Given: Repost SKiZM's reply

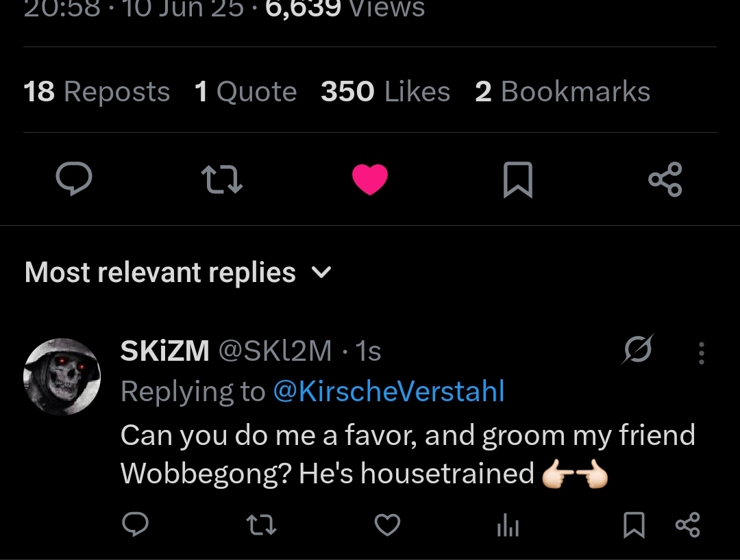Looking at the screenshot, I should click(261, 525).
